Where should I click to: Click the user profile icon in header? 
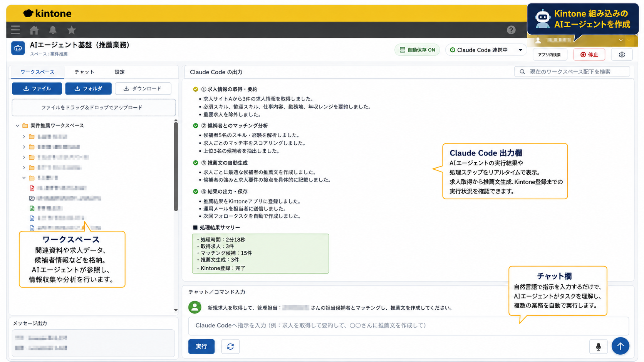coord(538,40)
